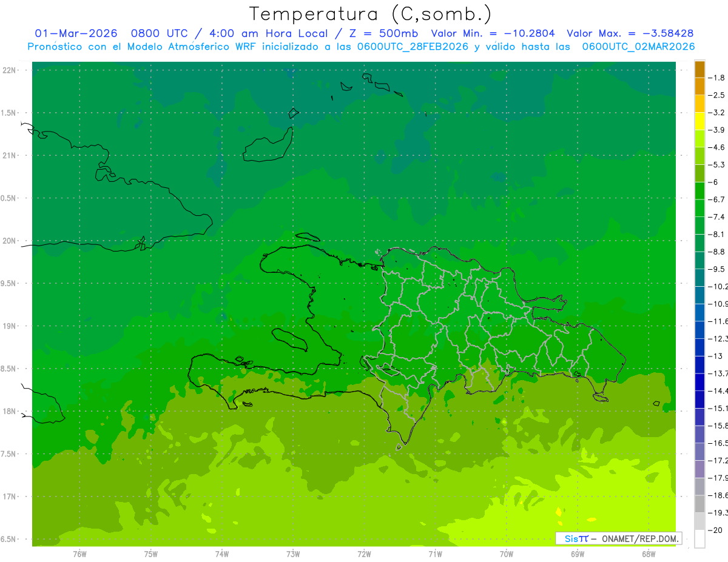Click the "-13" color scale label
This screenshot has width=728, height=562.
(x=716, y=356)
